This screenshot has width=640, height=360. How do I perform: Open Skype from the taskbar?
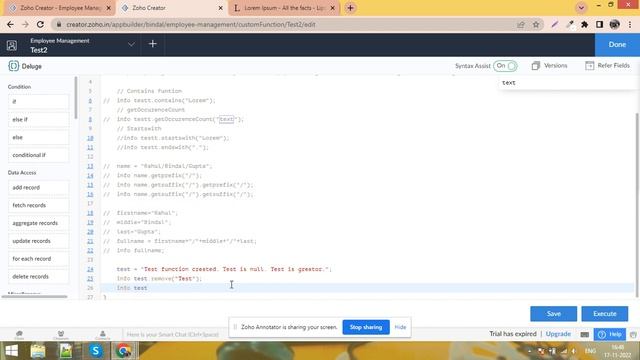click(x=96, y=351)
